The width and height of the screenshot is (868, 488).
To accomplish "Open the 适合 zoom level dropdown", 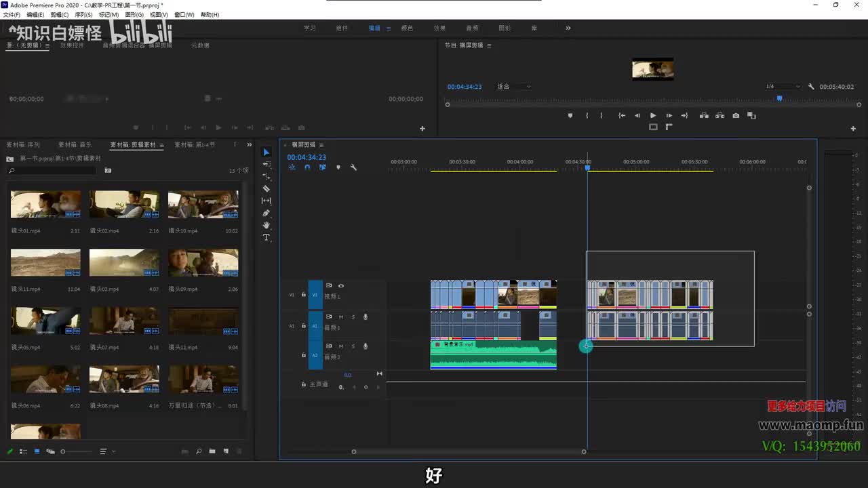I will pos(514,87).
